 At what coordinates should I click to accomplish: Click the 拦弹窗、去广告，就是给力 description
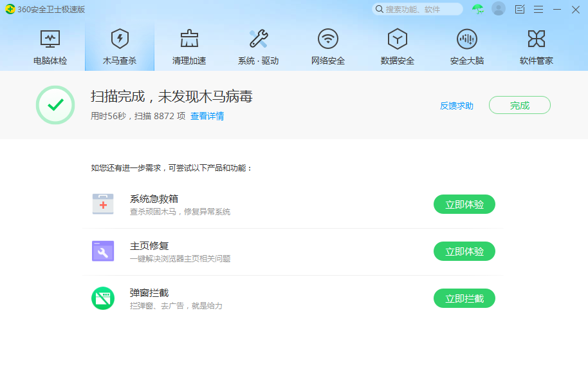(176, 306)
